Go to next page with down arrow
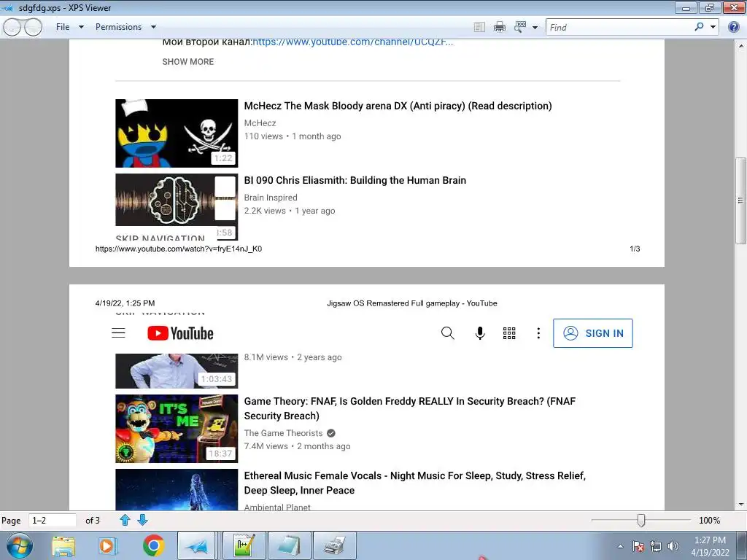The image size is (747, 560). click(x=142, y=520)
